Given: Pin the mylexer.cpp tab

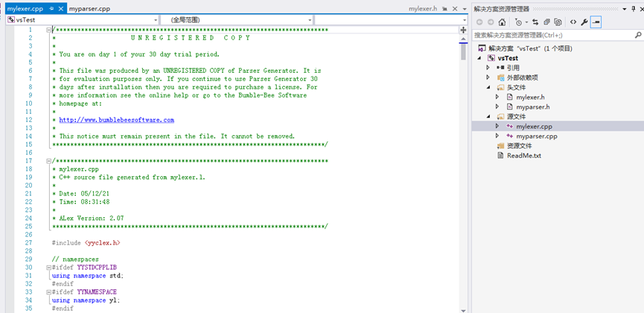Looking at the screenshot, I should coord(51,9).
